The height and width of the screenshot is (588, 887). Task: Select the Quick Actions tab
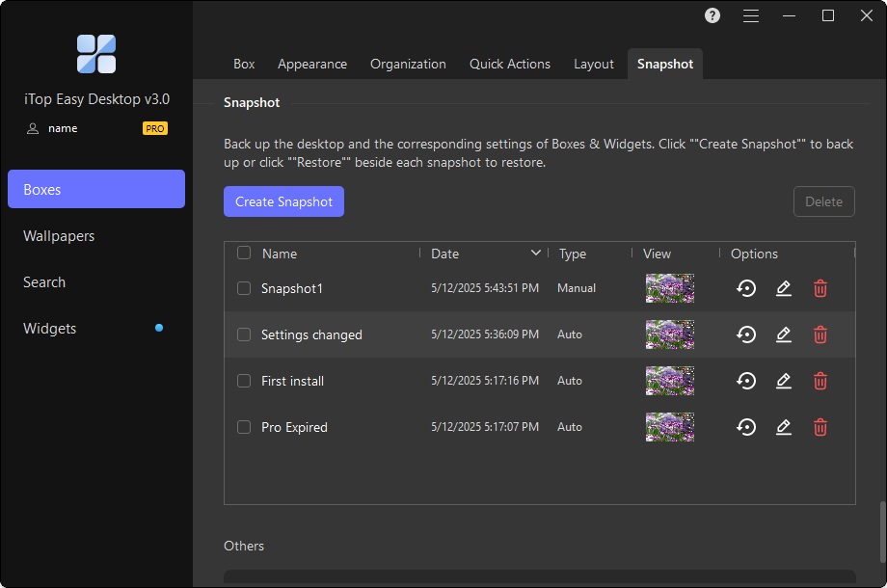point(510,64)
